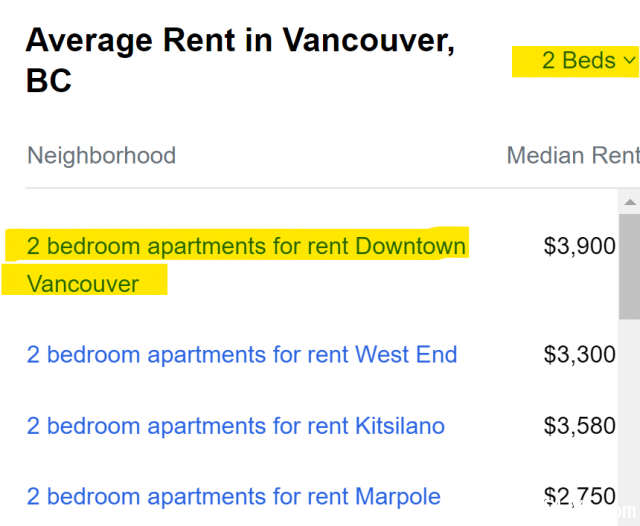Click the scrollbar up arrow icon
The image size is (640, 526).
[630, 202]
